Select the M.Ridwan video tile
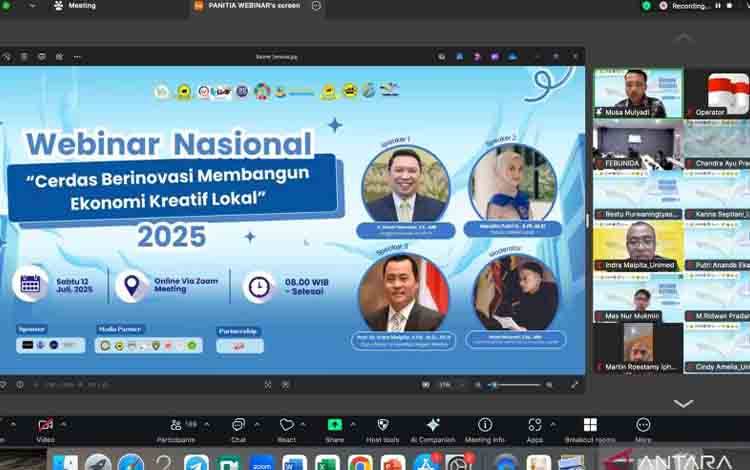 click(x=717, y=297)
